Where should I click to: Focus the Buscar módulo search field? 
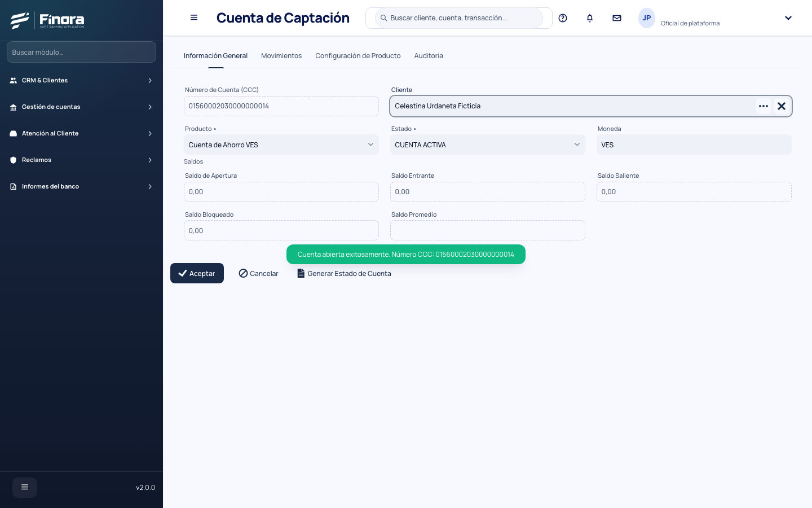pos(81,52)
